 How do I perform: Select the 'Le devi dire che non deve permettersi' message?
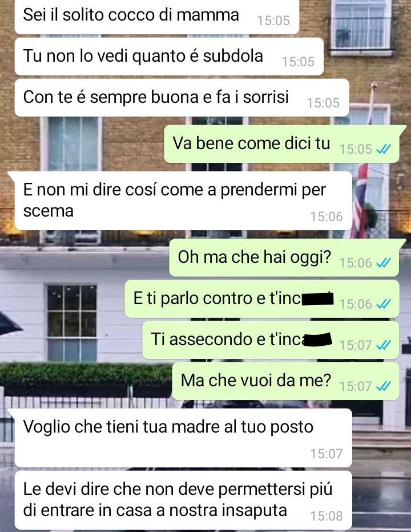(x=183, y=500)
